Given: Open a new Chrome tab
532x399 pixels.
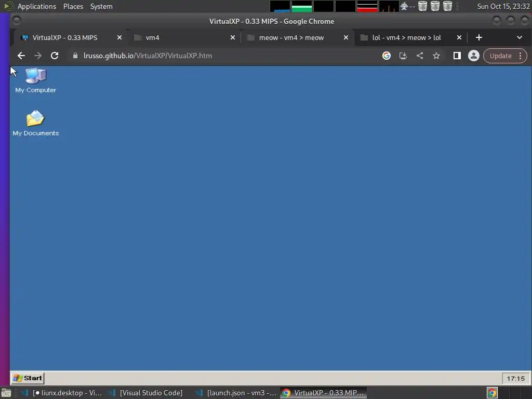Looking at the screenshot, I should pyautogui.click(x=479, y=37).
